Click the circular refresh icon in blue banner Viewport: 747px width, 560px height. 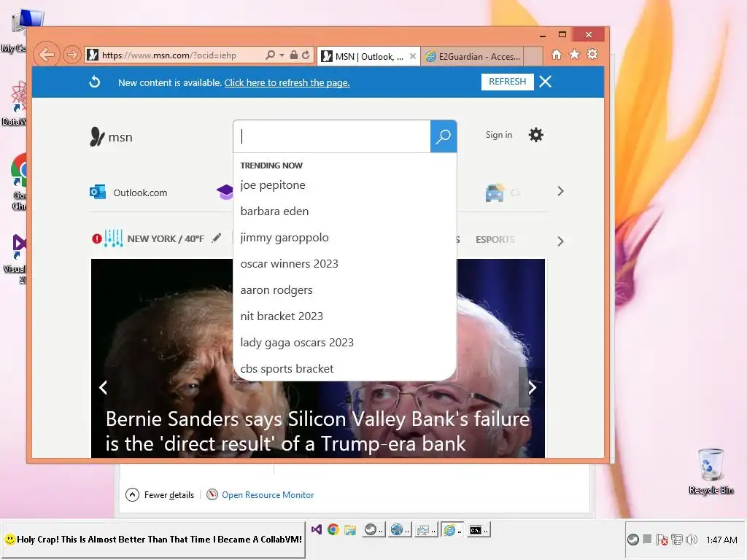tap(95, 82)
